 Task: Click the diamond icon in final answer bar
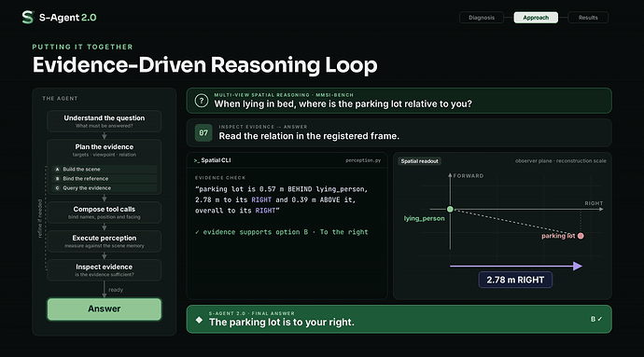[199, 320]
